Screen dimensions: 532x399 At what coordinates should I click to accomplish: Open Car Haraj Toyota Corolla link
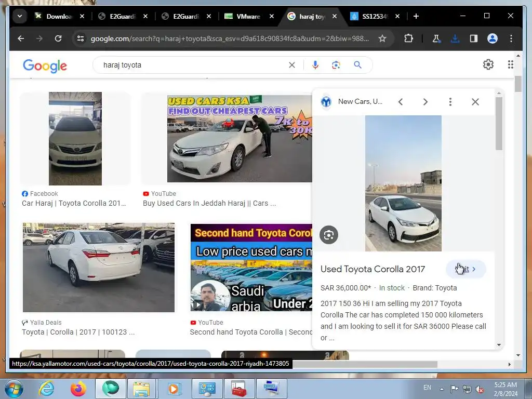click(x=74, y=203)
